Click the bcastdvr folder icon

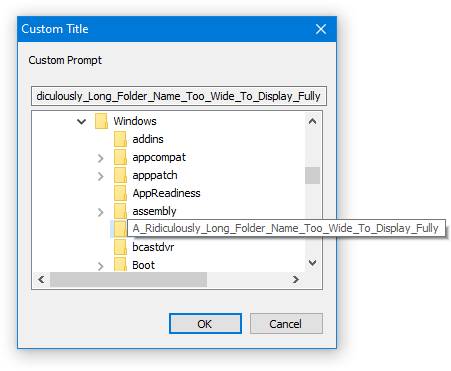coord(120,247)
